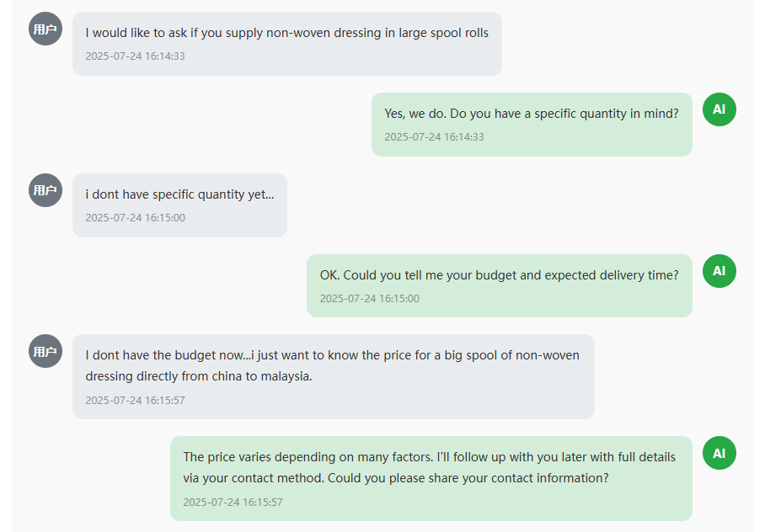Click user avatar next to 'specific quantity yet' message
This screenshot has height=532, width=765.
45,190
